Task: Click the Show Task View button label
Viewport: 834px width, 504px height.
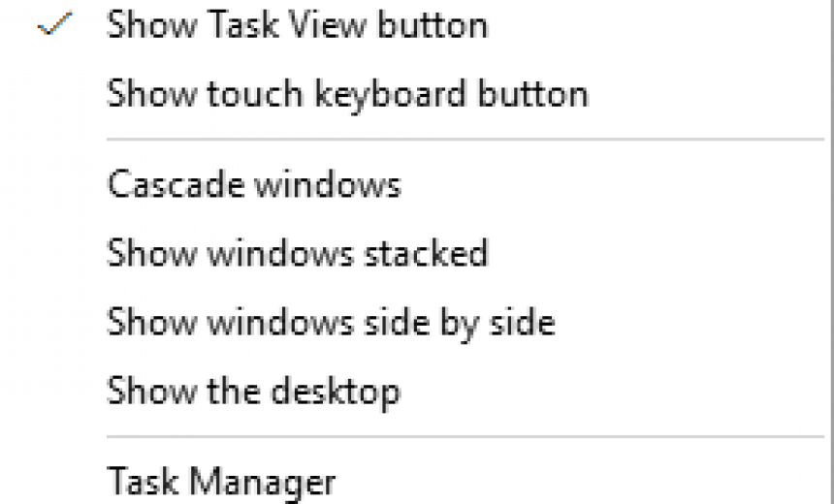Action: point(297,26)
